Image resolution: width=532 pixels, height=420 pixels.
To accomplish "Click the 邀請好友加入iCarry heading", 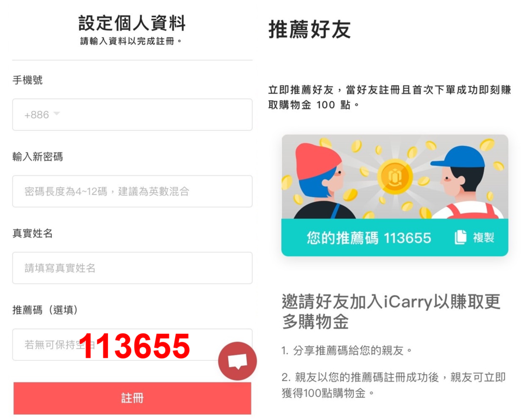I will click(391, 311).
